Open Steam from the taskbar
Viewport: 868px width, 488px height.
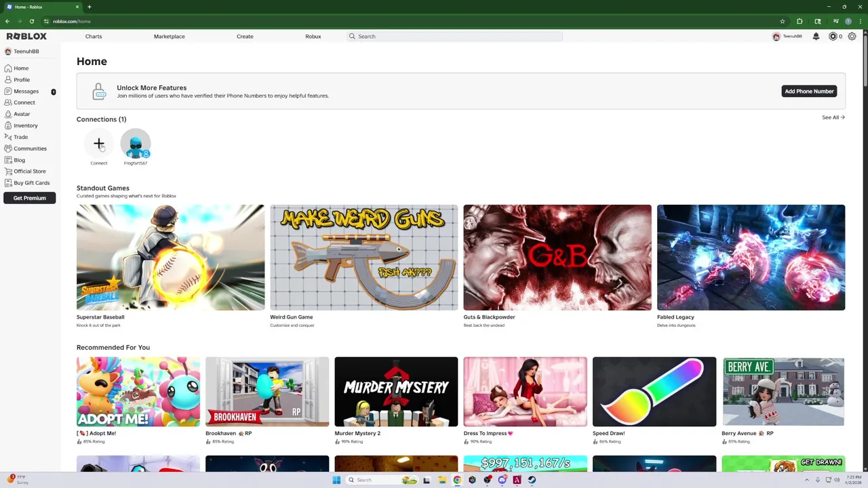point(532,480)
